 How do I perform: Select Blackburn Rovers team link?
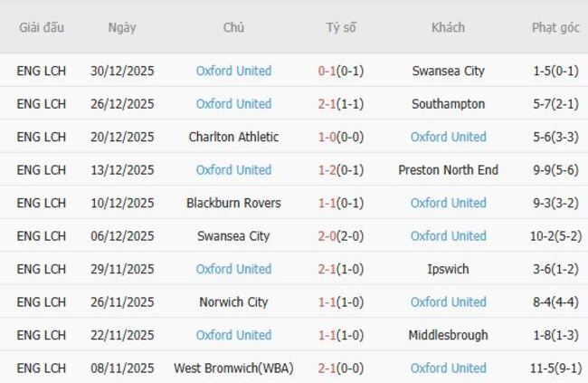[x=233, y=203]
